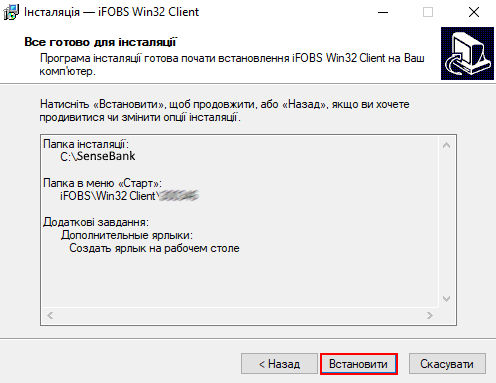The width and height of the screenshot is (496, 383).
Task: Click the Додаткові завдання summary line
Action: [96, 222]
